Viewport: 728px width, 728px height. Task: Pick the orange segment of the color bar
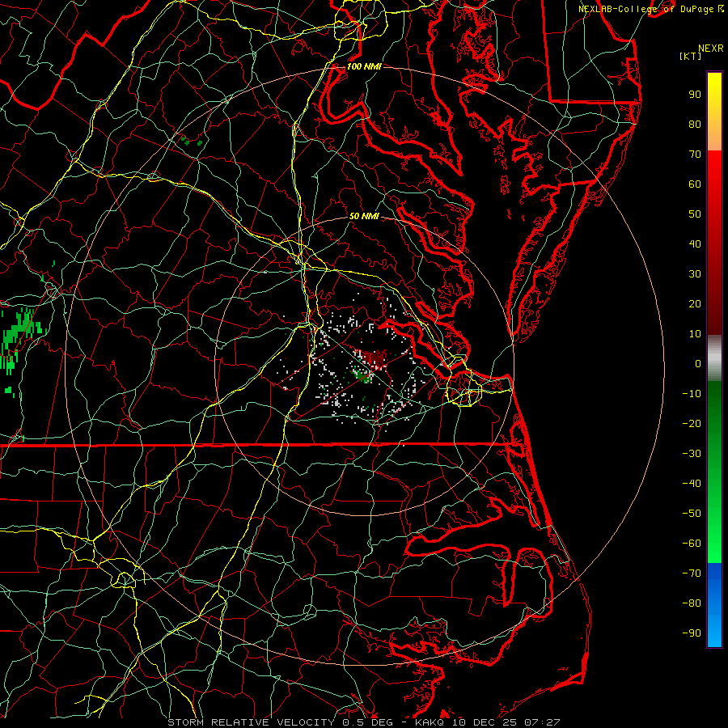coord(714,137)
